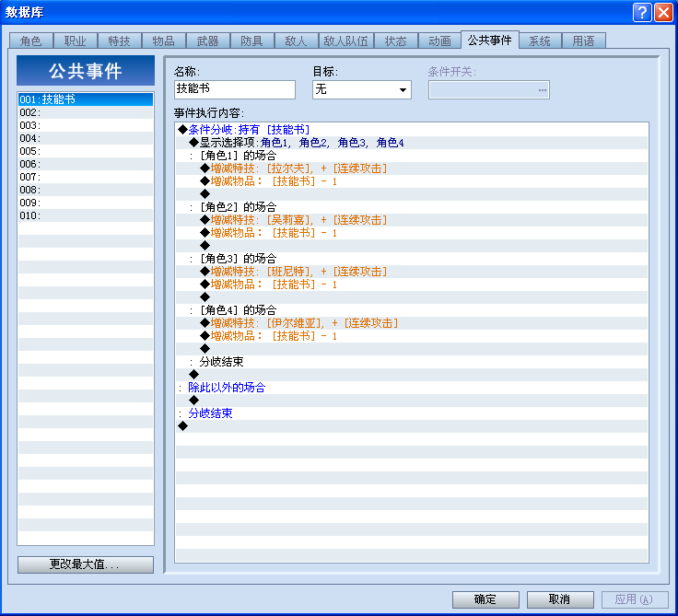Click the 取消 button
Image resolution: width=678 pixels, height=616 pixels.
coord(560,599)
